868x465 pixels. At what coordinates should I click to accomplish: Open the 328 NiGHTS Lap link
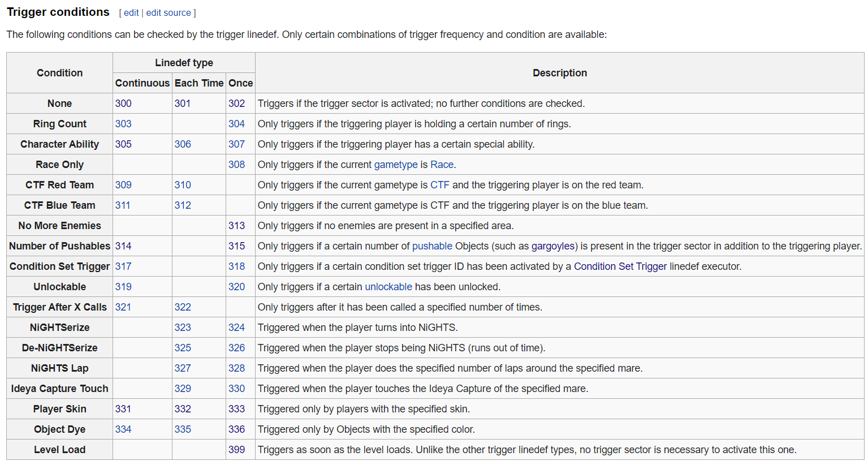pos(237,368)
